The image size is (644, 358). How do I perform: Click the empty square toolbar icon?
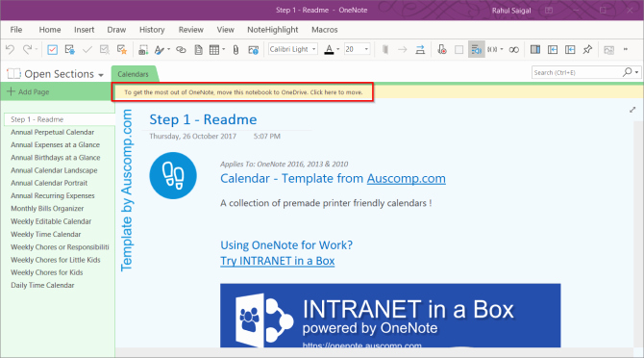tap(459, 50)
